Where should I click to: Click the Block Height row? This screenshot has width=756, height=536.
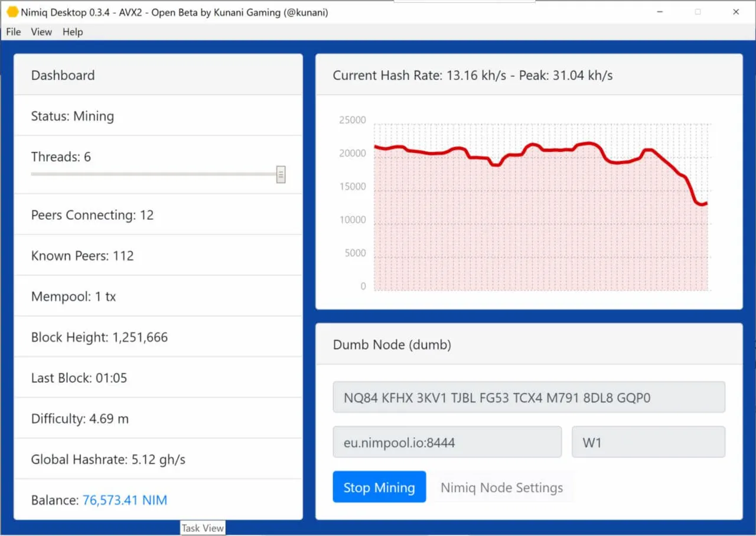158,337
